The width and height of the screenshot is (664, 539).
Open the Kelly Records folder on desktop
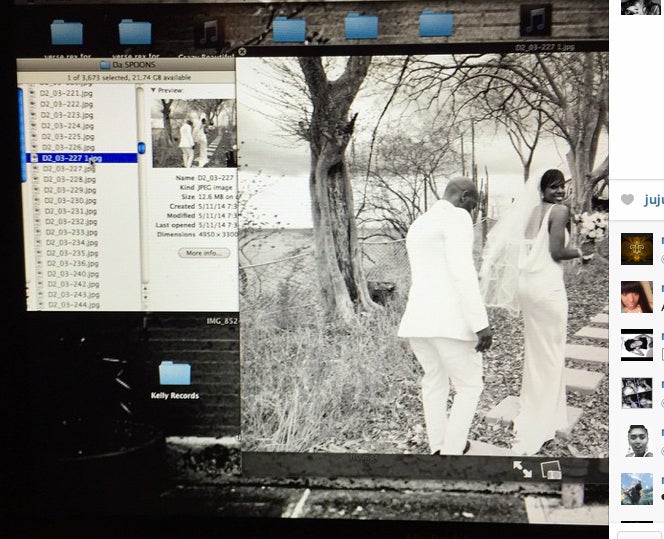(x=175, y=374)
